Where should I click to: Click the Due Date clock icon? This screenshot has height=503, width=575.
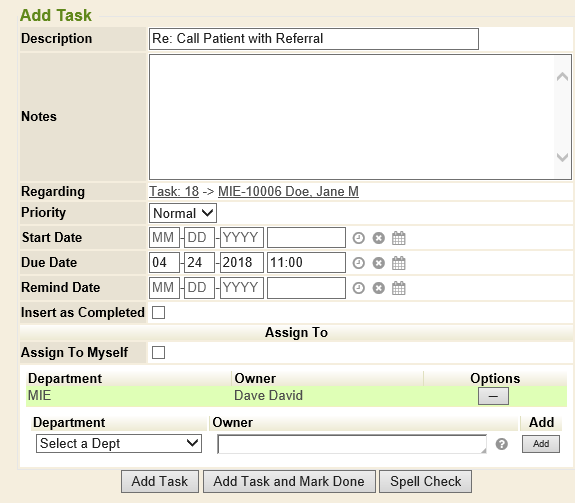(x=359, y=263)
